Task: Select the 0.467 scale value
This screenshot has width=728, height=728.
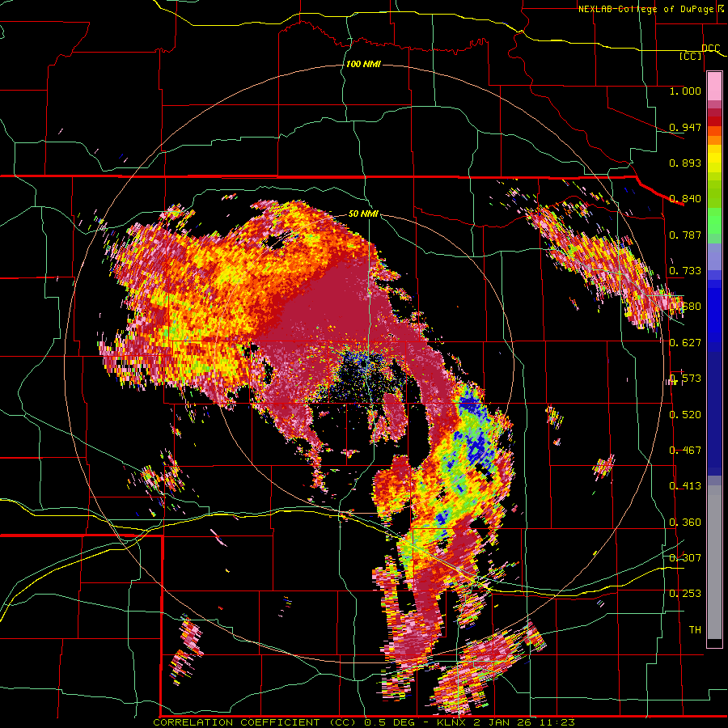Action: [685, 451]
